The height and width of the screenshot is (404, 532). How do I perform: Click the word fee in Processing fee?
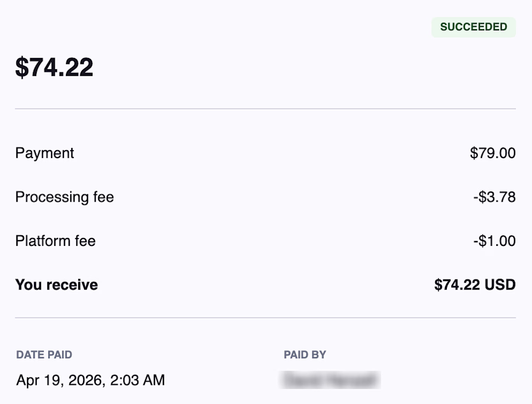click(103, 197)
